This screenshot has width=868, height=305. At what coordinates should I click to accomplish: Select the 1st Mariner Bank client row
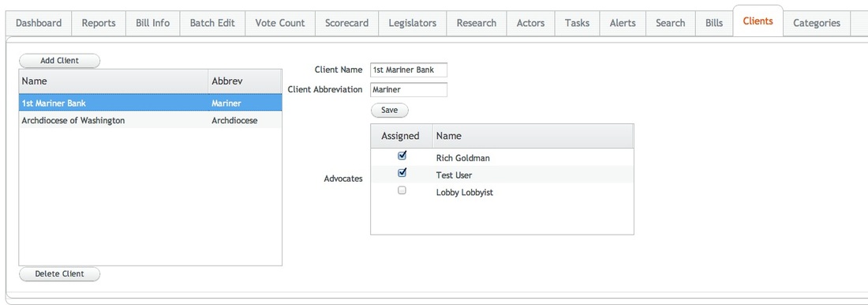point(150,103)
